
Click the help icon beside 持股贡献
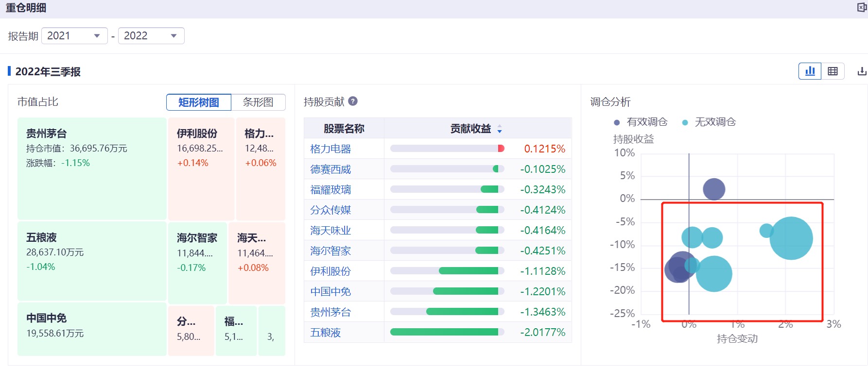(x=353, y=101)
